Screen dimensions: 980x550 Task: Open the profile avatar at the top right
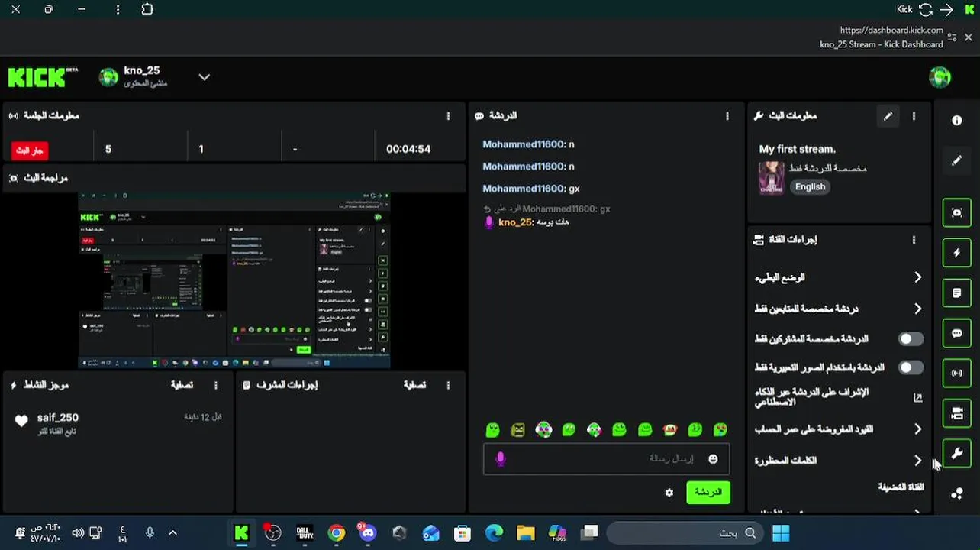click(x=940, y=77)
